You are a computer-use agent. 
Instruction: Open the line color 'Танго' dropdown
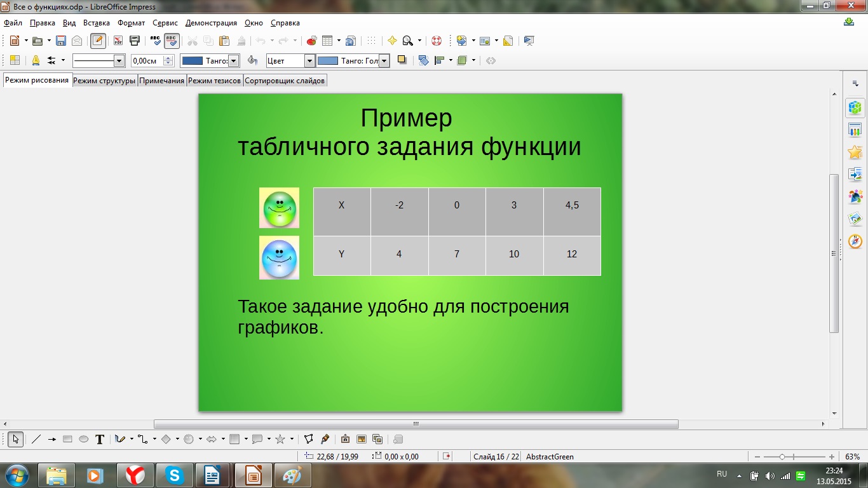coord(233,61)
